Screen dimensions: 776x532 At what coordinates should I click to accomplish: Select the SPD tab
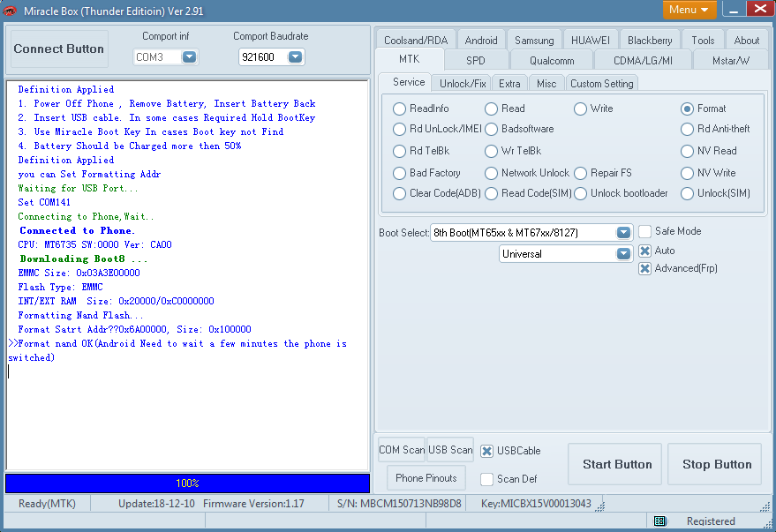click(476, 61)
